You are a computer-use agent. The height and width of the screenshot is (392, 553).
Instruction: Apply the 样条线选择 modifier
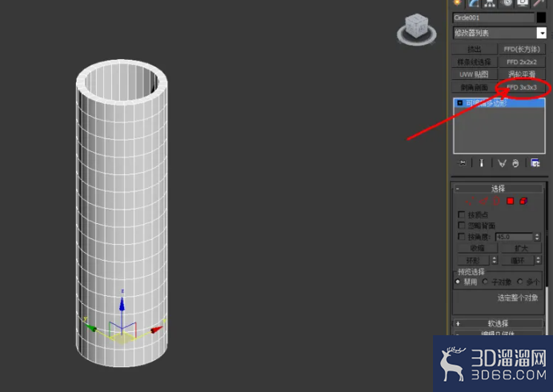tap(475, 62)
